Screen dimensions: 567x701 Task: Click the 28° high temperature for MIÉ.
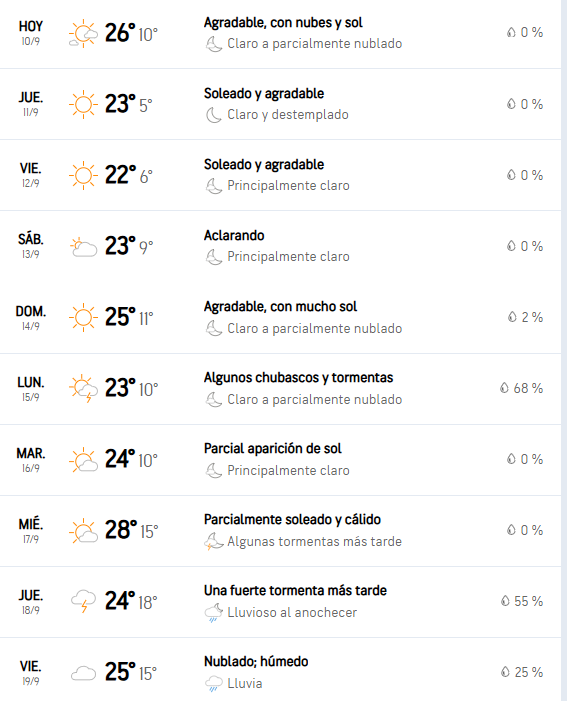pyautogui.click(x=121, y=530)
